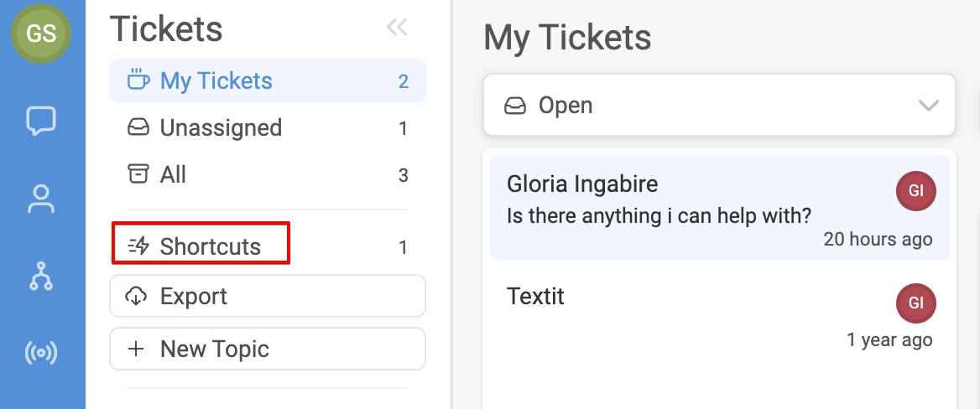The height and width of the screenshot is (409, 980).
Task: Expand the Open status dropdown
Action: click(x=719, y=105)
